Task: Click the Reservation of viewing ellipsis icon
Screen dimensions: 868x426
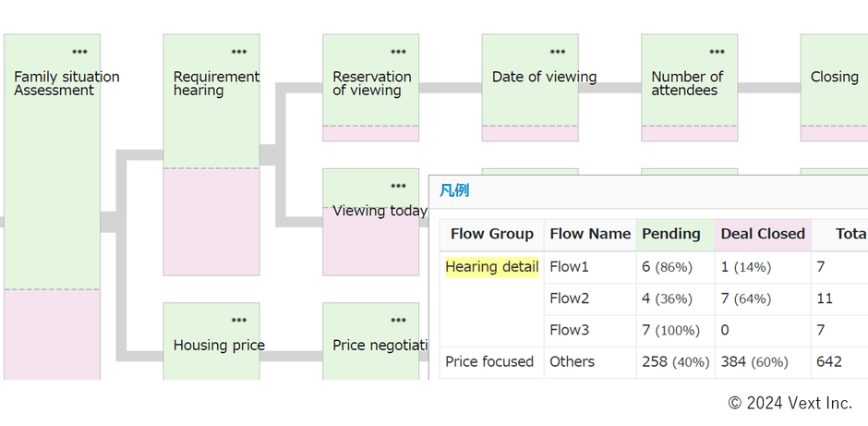Action: (398, 52)
